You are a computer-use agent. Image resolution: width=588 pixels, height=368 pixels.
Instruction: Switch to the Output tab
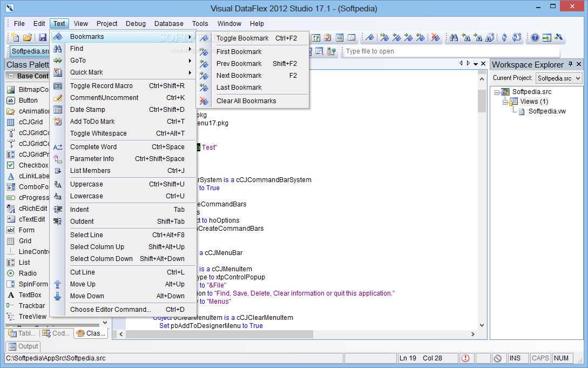click(23, 346)
